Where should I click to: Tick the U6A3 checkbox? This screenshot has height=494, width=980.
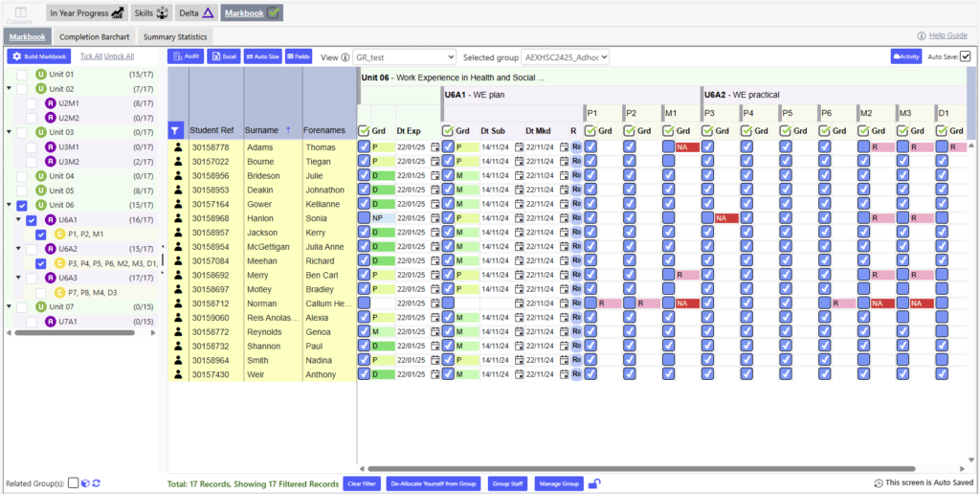tap(32, 279)
